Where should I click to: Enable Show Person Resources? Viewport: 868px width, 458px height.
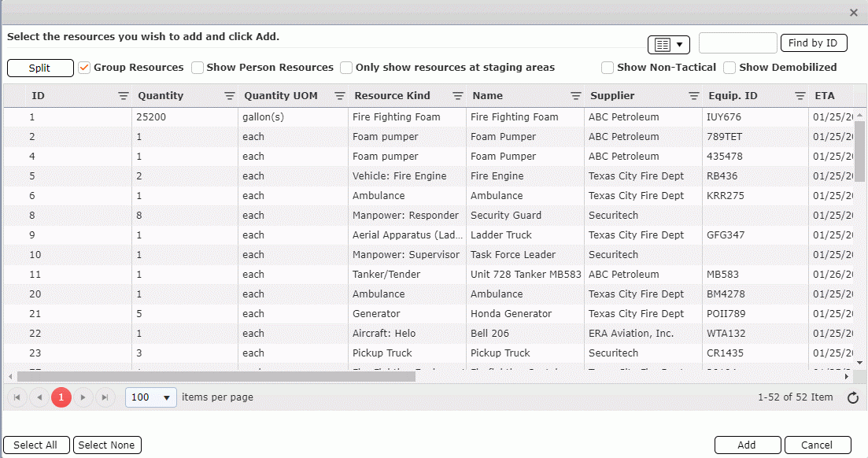(x=198, y=68)
